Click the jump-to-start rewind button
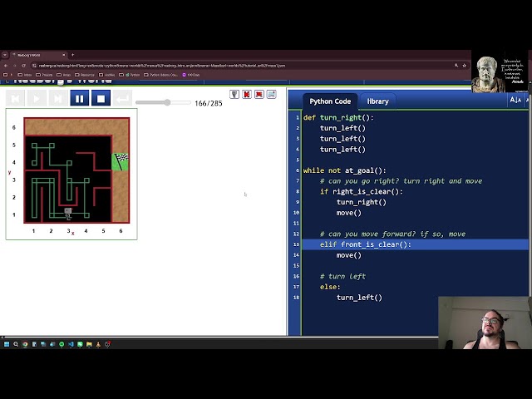The width and height of the screenshot is (532, 399). click(15, 98)
